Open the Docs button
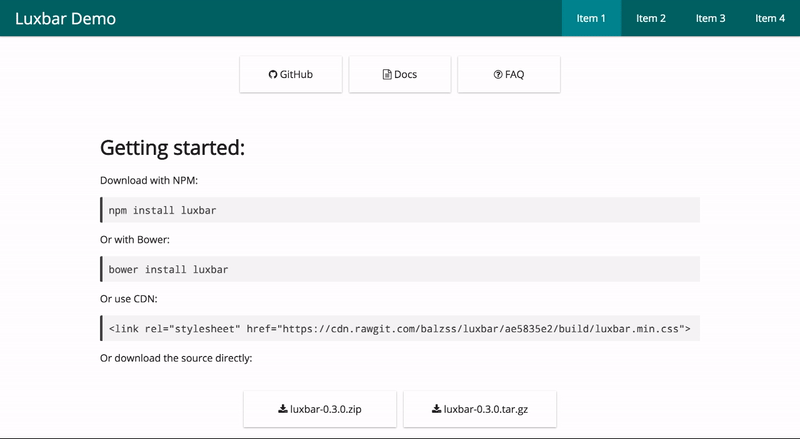 pyautogui.click(x=400, y=75)
